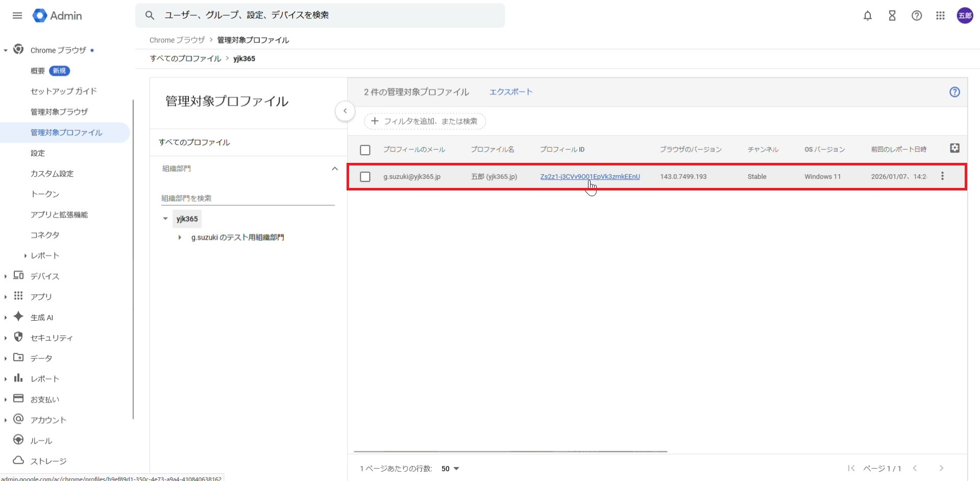Open the main hamburger menu
980x481 pixels.
(x=17, y=16)
